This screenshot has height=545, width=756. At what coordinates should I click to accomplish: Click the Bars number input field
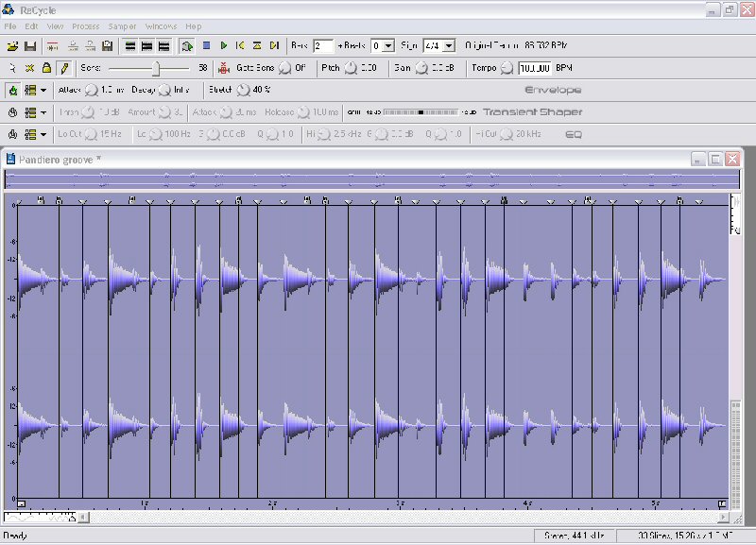click(323, 45)
